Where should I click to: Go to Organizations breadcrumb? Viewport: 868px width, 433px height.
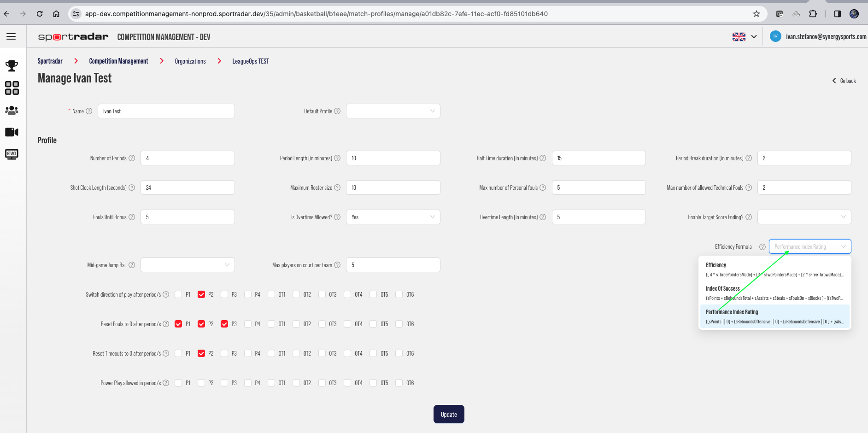click(190, 61)
